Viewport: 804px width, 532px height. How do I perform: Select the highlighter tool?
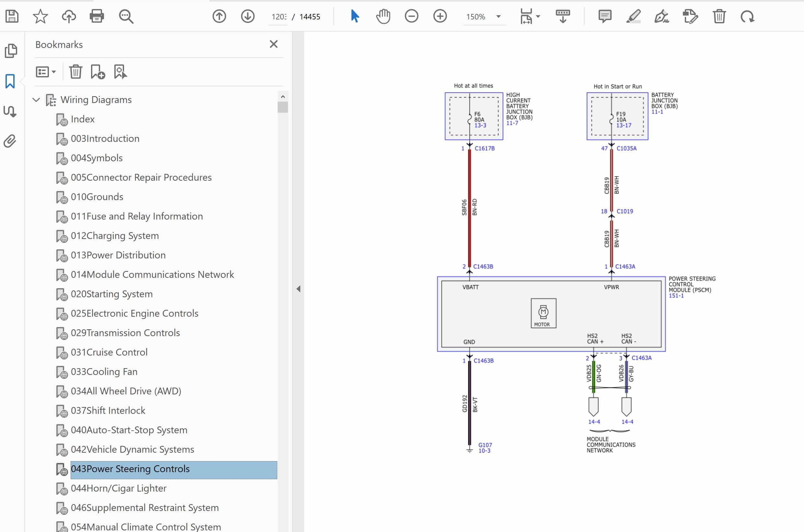[633, 16]
